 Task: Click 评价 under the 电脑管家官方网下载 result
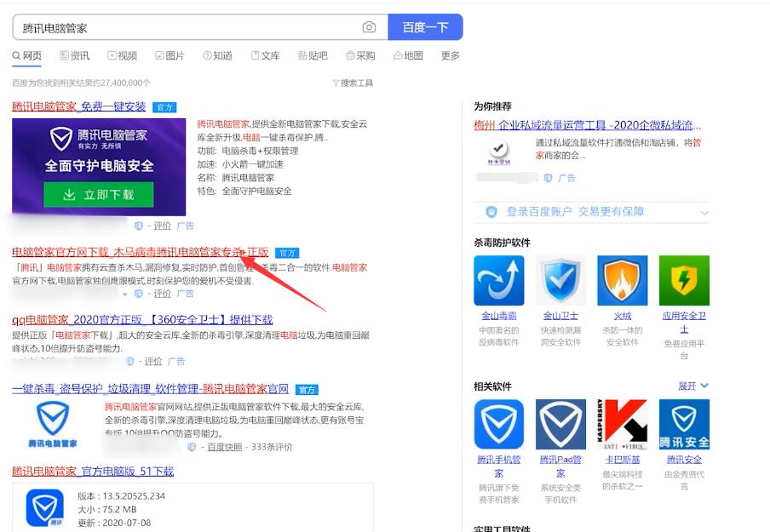click(162, 294)
